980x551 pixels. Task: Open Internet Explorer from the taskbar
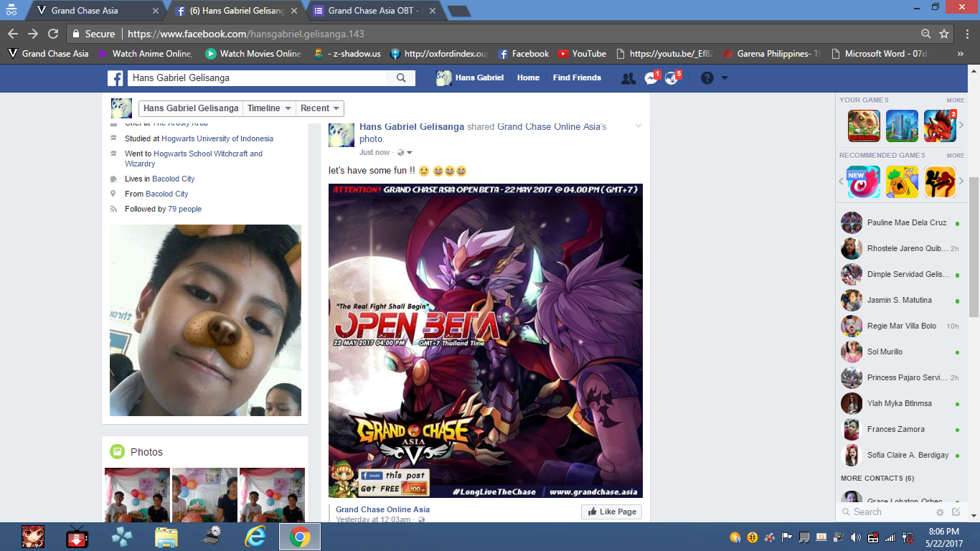pyautogui.click(x=255, y=537)
